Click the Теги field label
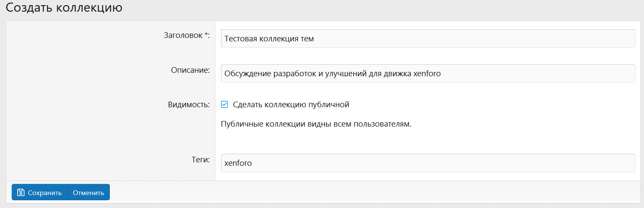The height and width of the screenshot is (208, 644). point(200,160)
